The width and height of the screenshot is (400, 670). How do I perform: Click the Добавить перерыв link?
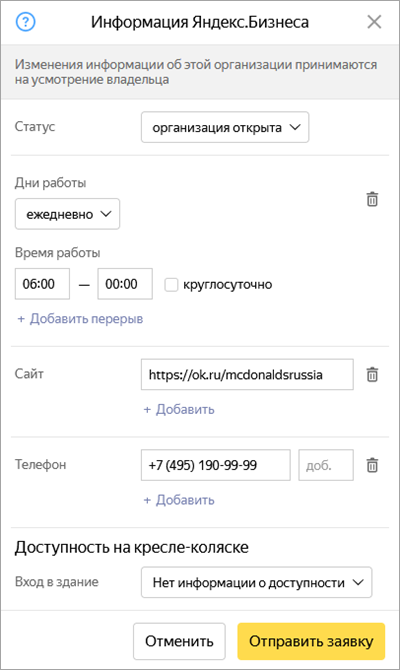click(x=80, y=319)
